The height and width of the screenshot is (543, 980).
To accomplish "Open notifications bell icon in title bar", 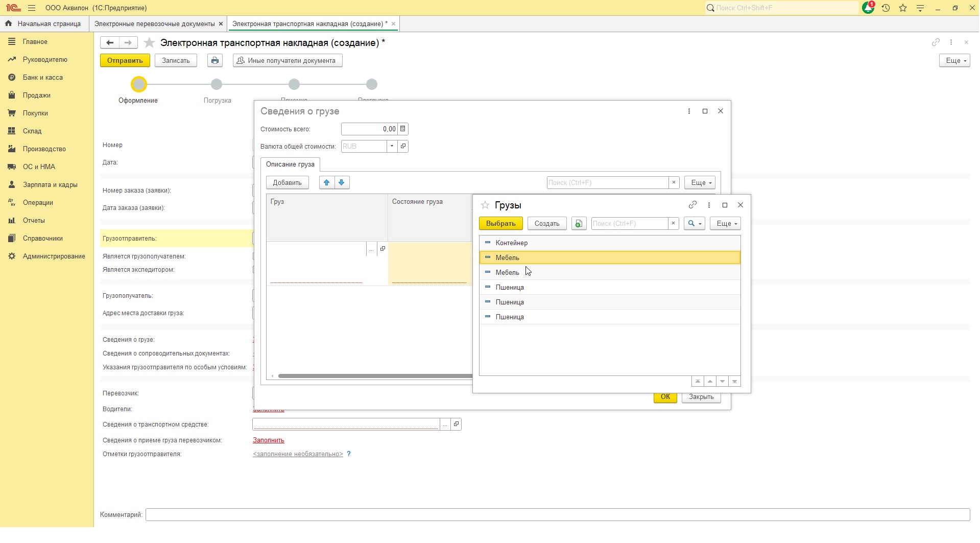I will tap(868, 8).
